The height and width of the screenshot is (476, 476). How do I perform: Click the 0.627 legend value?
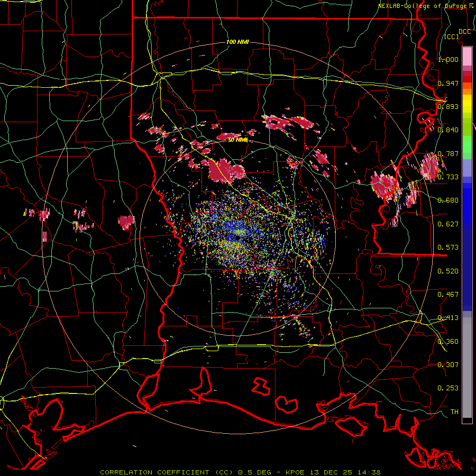pos(448,224)
